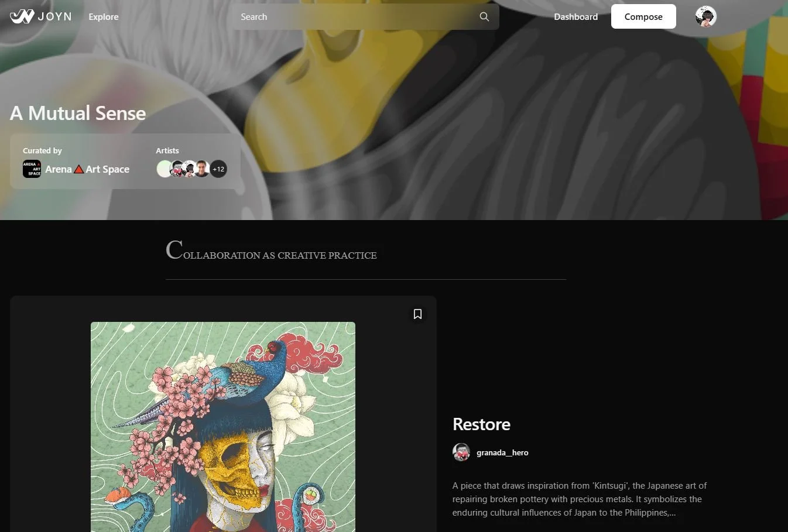The height and width of the screenshot is (532, 788).
Task: Open the user profile avatar in the header
Action: point(705,17)
